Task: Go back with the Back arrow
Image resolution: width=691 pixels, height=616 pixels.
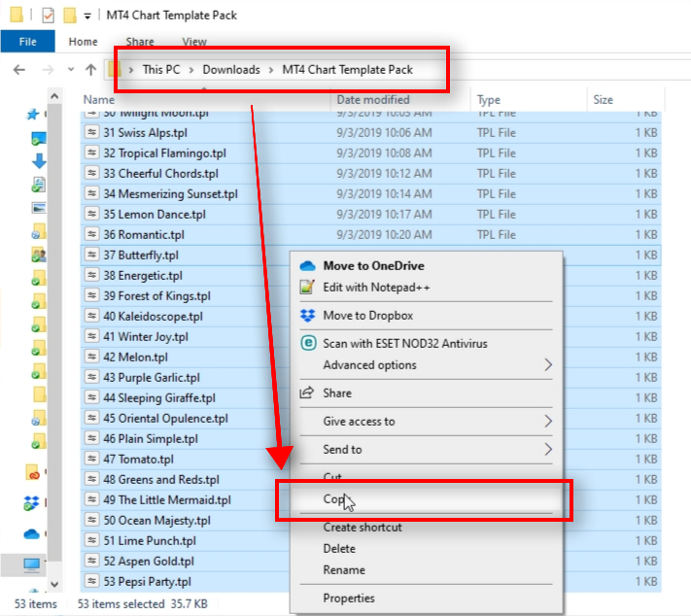Action: point(18,70)
